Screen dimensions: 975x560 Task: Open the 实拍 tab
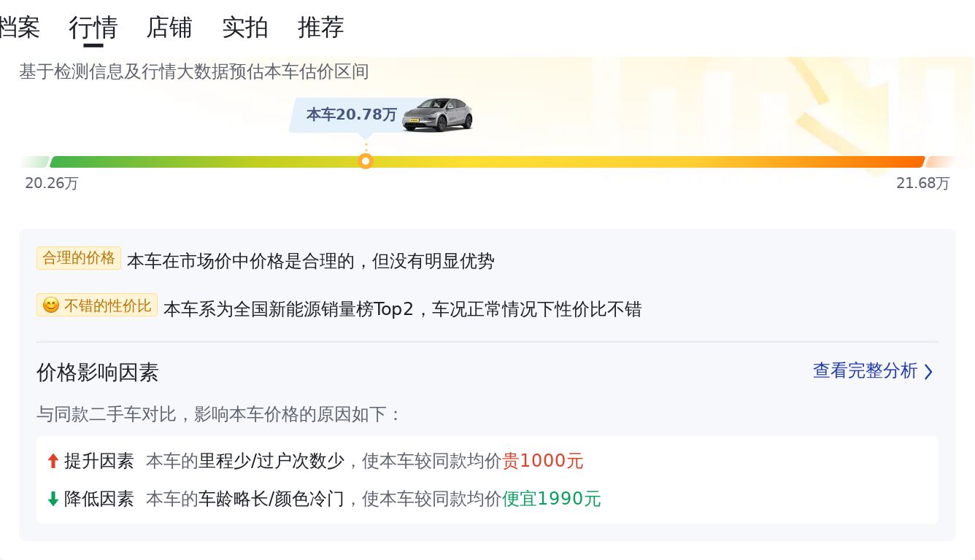click(245, 28)
